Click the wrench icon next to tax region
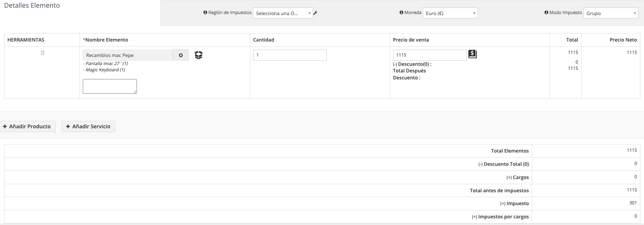This screenshot has height=225, width=644. [315, 13]
